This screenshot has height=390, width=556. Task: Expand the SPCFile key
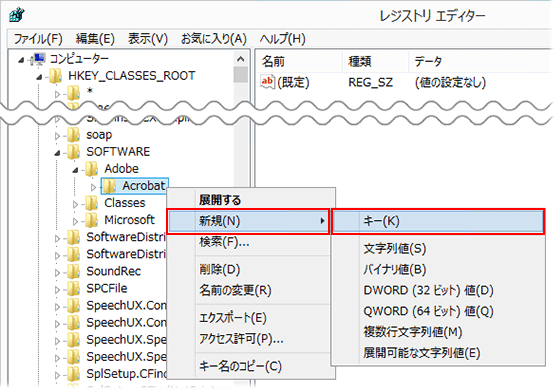[x=57, y=289]
